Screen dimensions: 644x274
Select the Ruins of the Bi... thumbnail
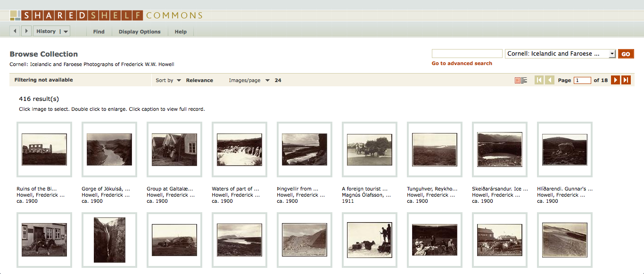coord(44,149)
